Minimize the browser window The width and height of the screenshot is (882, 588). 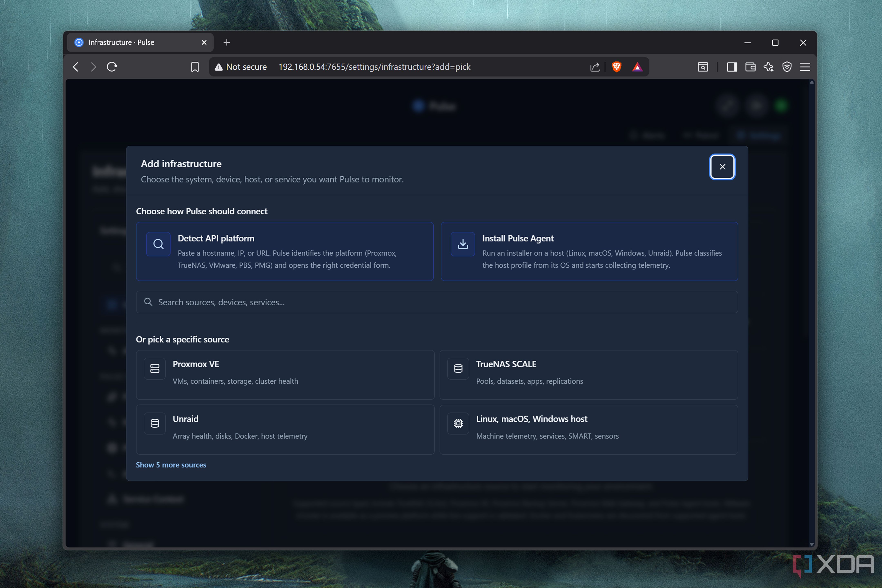pos(747,42)
